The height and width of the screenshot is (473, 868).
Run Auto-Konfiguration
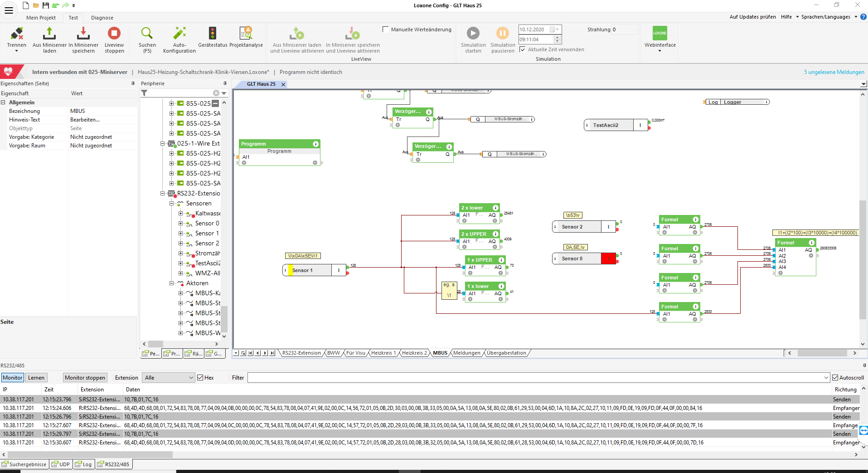[179, 34]
